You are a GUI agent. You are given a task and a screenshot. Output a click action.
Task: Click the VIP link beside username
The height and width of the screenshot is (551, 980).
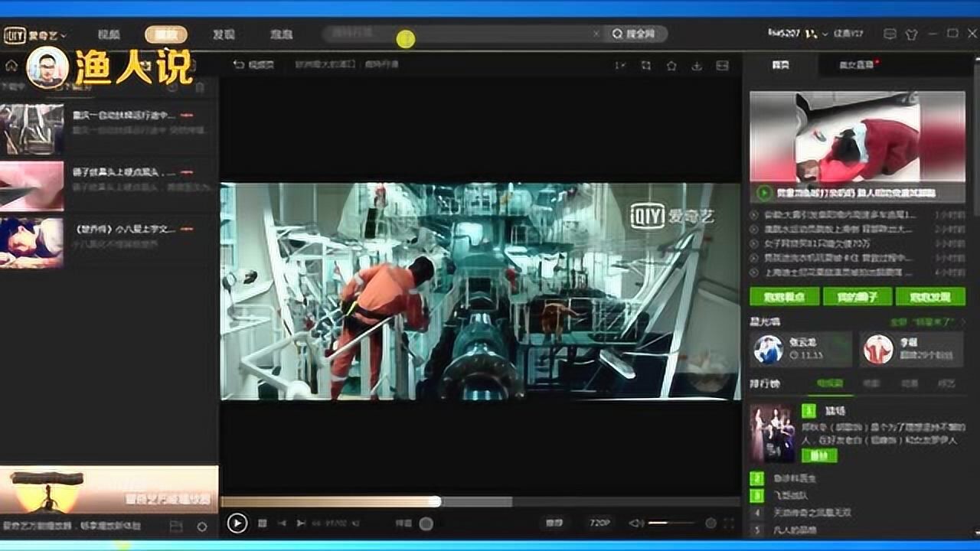point(848,34)
